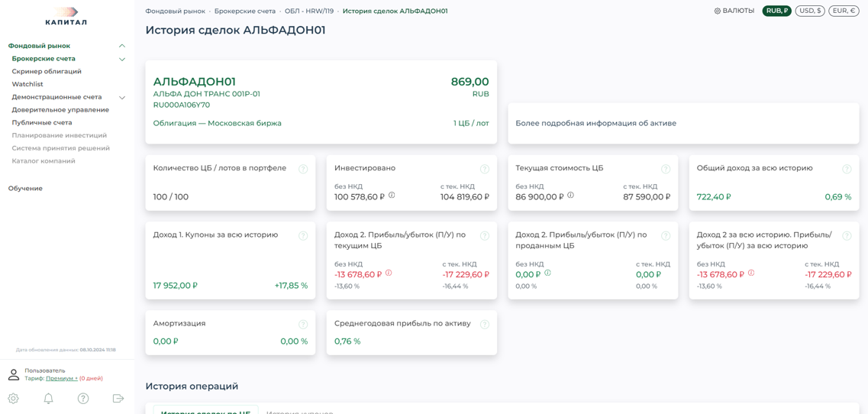This screenshot has height=414, width=868.
Task: Click the data update date 08.10.2024 11:18
Action: click(x=98, y=351)
